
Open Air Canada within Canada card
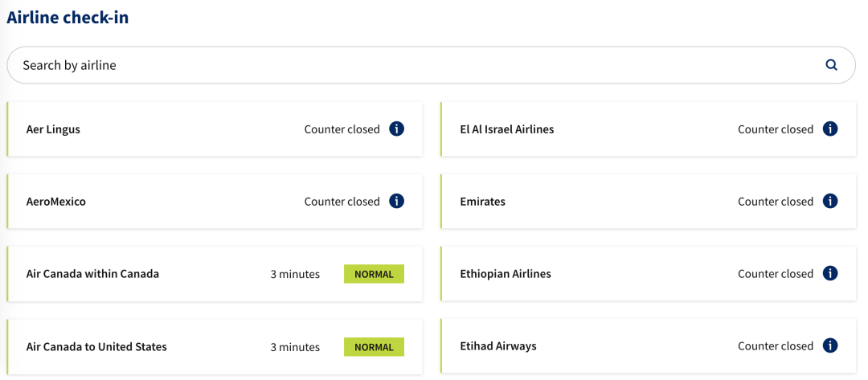(215, 274)
